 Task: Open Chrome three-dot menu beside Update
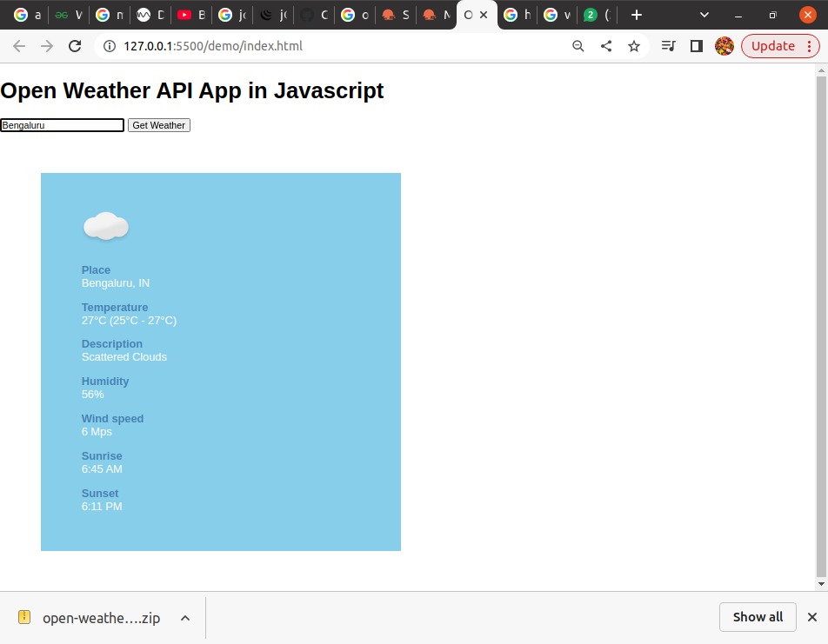click(x=809, y=46)
